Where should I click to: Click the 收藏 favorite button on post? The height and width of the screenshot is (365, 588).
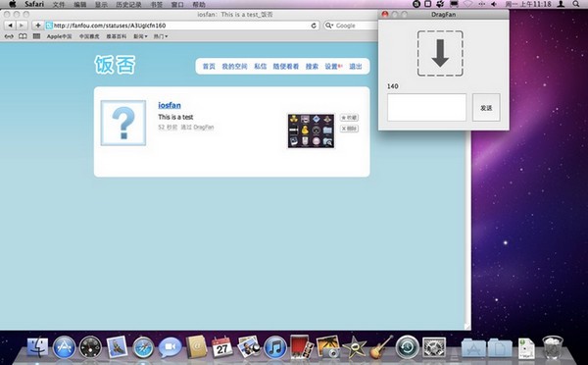(x=349, y=118)
